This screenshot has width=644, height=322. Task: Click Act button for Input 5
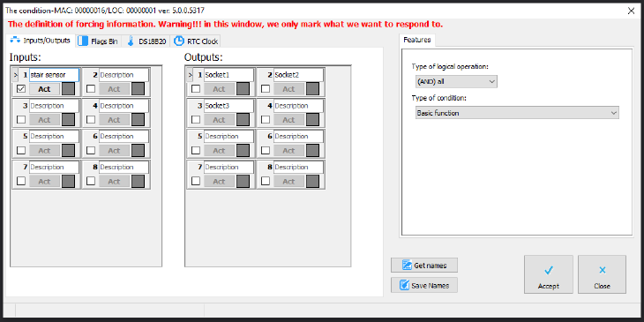tap(44, 150)
